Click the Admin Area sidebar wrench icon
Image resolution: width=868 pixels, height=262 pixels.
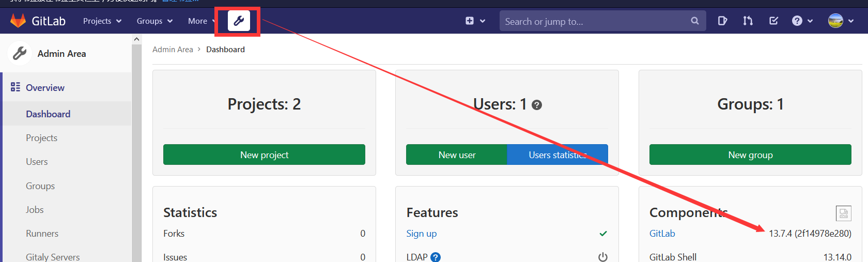(x=20, y=53)
